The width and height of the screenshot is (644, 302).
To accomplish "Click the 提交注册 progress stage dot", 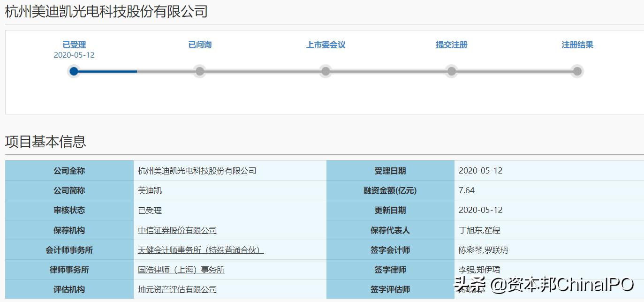I will 452,71.
